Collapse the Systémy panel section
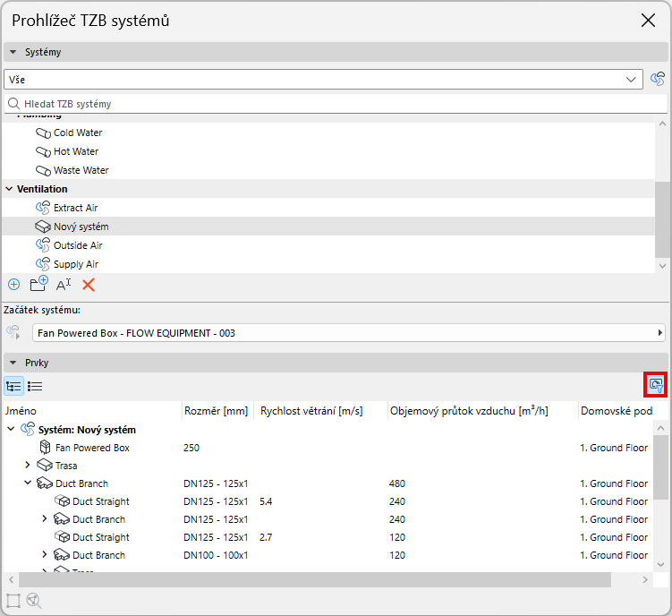 pyautogui.click(x=13, y=52)
